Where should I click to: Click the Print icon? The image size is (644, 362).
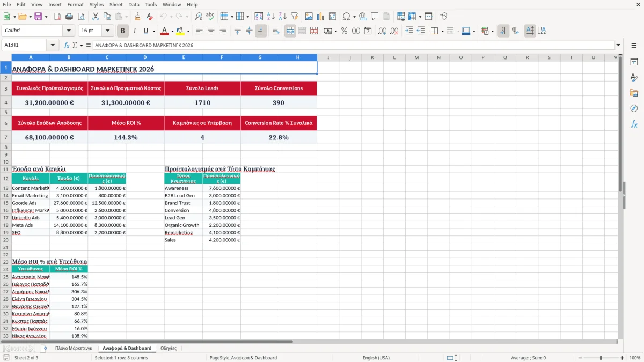tap(69, 17)
